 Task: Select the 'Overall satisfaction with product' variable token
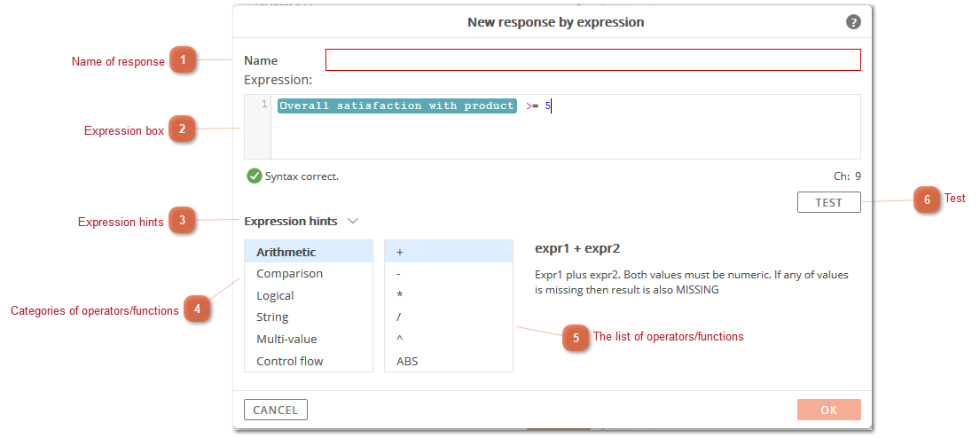coord(396,106)
